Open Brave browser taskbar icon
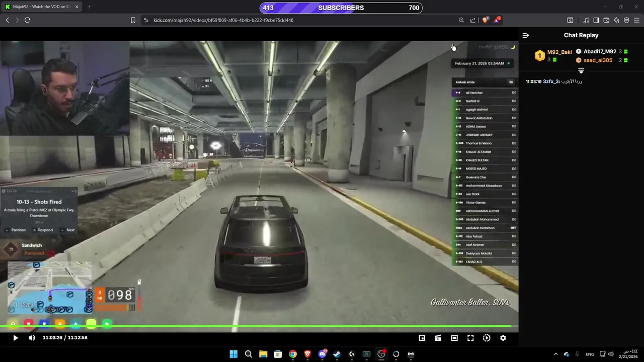 (x=307, y=354)
